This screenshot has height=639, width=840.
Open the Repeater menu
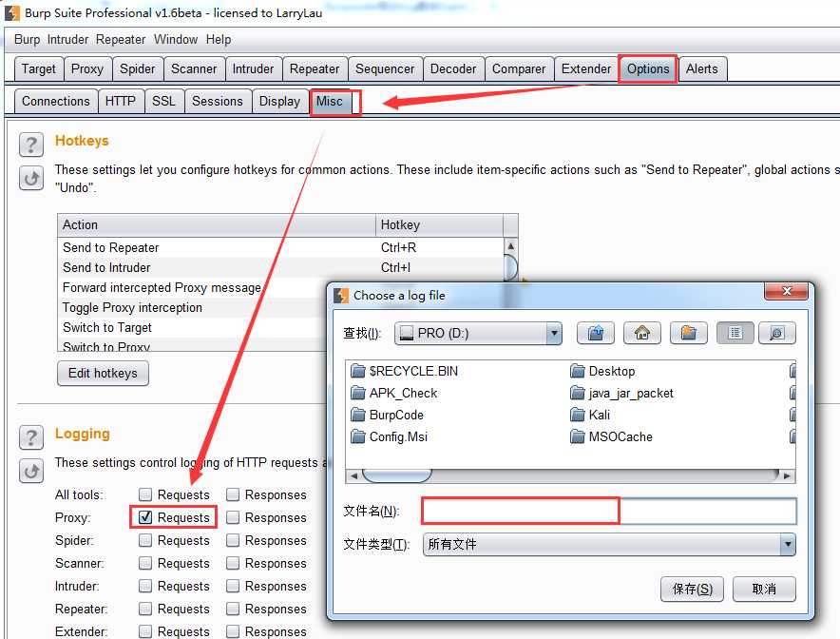coord(121,40)
